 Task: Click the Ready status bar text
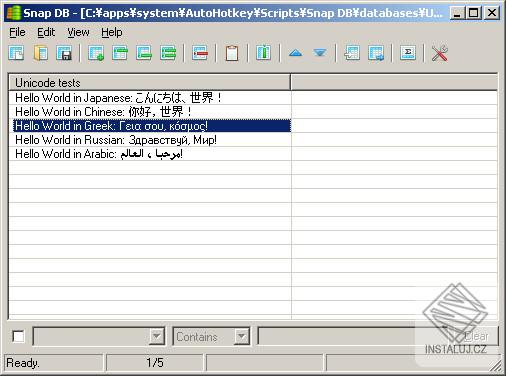pyautogui.click(x=23, y=363)
